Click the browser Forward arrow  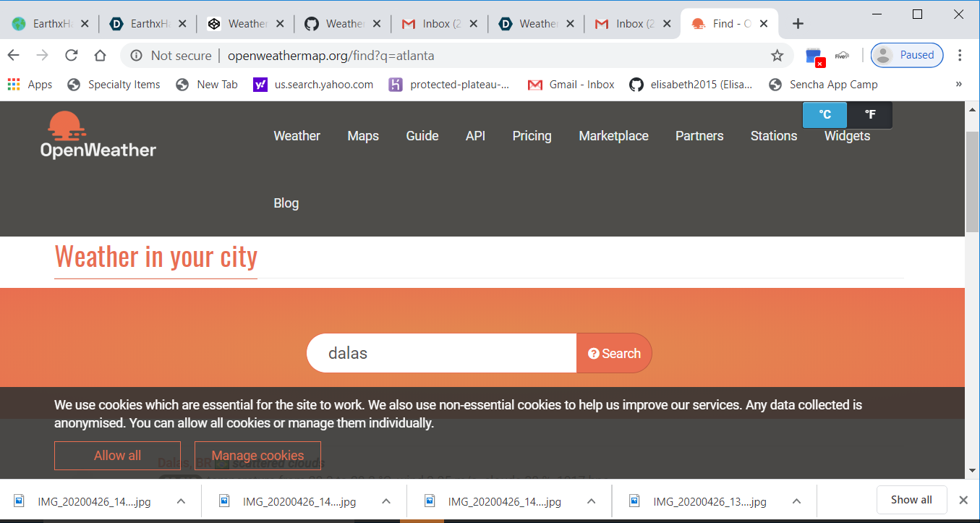pyautogui.click(x=43, y=56)
